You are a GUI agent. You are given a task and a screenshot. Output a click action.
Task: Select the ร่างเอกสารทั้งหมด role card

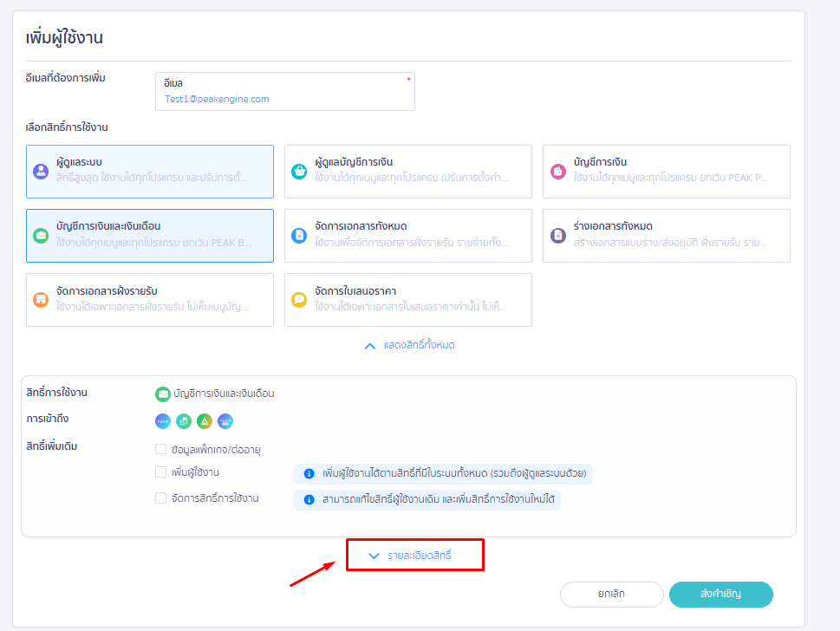click(x=666, y=235)
